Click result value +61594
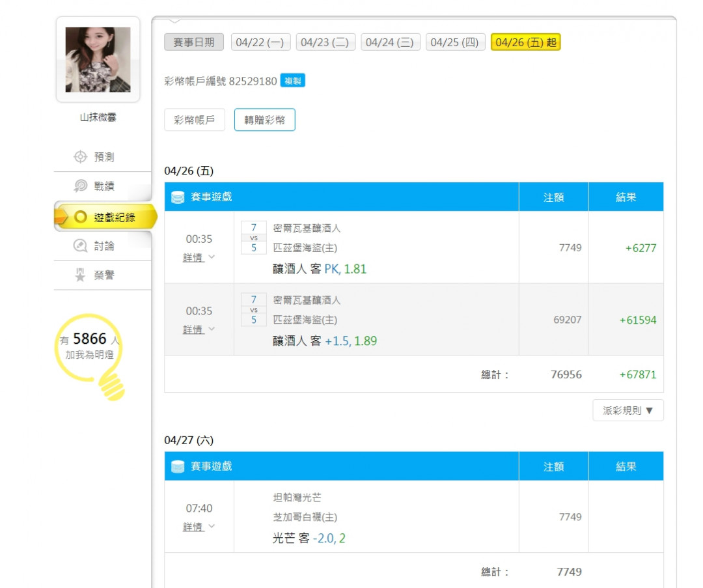This screenshot has height=588, width=703. click(x=637, y=320)
